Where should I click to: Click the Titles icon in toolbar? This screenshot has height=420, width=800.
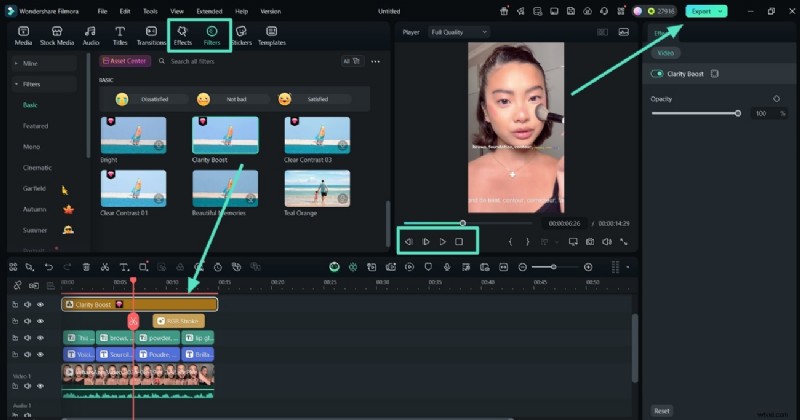tap(120, 35)
